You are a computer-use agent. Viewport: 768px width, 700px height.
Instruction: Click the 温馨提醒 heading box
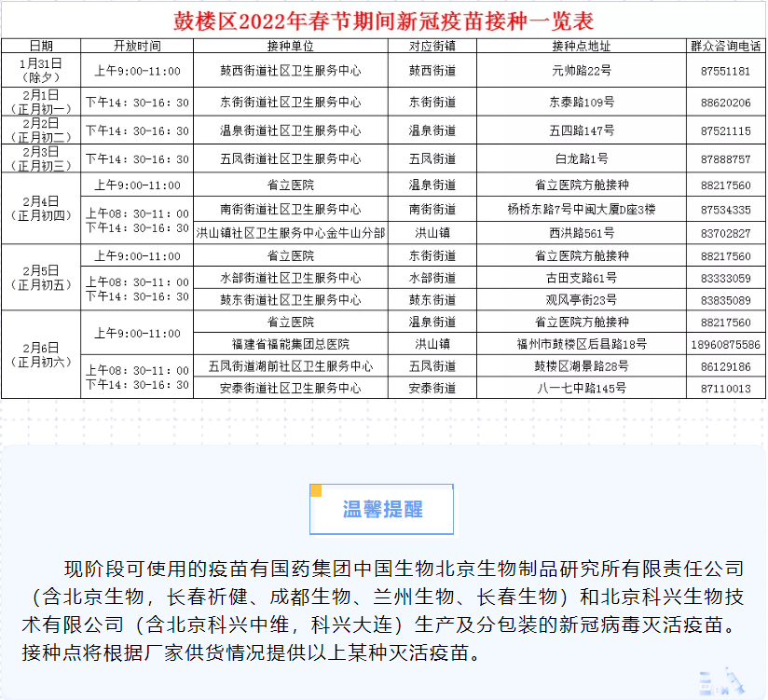pyautogui.click(x=381, y=509)
